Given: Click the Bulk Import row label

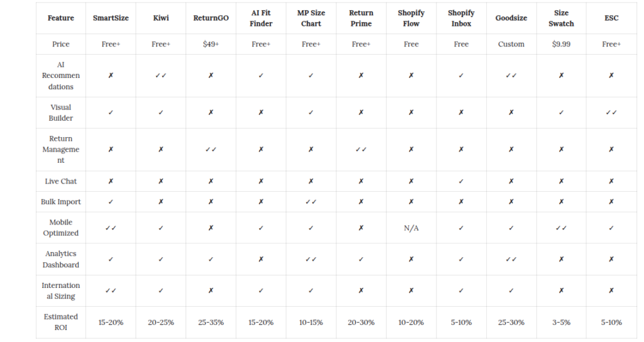Looking at the screenshot, I should click(61, 202).
